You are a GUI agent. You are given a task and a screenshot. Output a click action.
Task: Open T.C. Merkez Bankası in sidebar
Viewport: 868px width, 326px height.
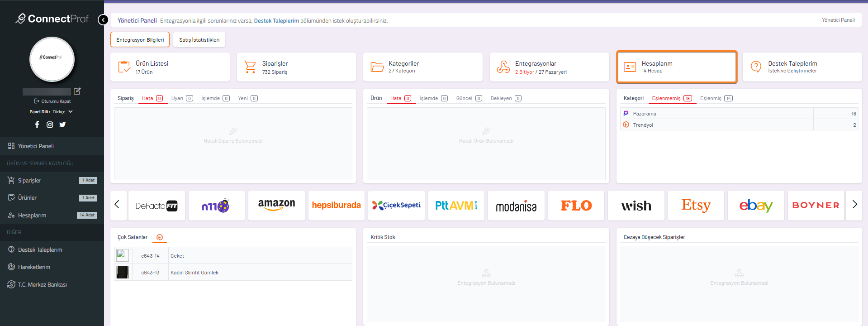coord(52,285)
